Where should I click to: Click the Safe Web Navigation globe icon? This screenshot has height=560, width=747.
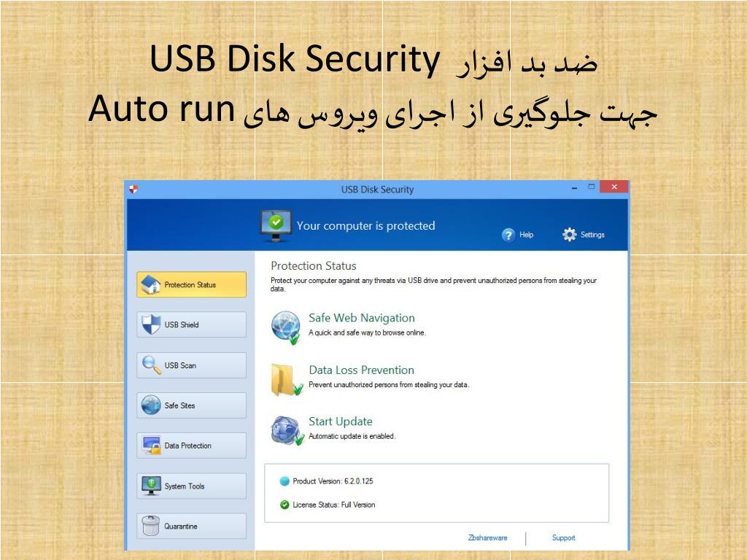(x=286, y=327)
